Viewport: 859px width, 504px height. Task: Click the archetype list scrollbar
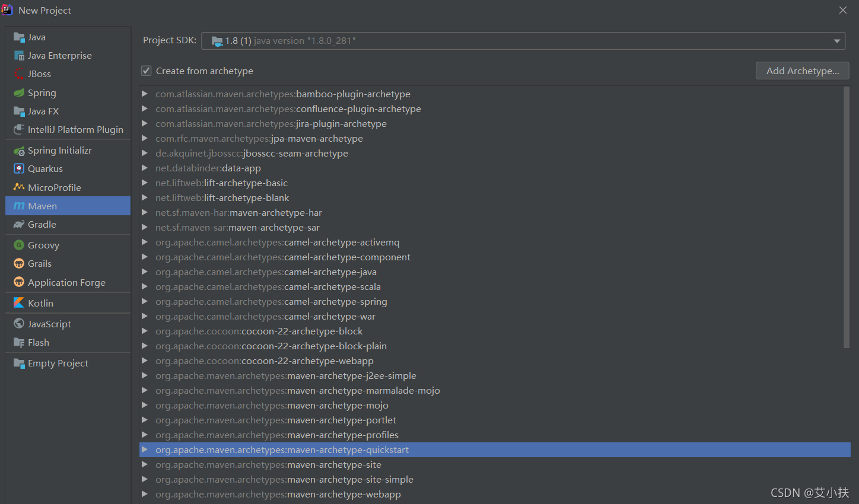pos(847,218)
